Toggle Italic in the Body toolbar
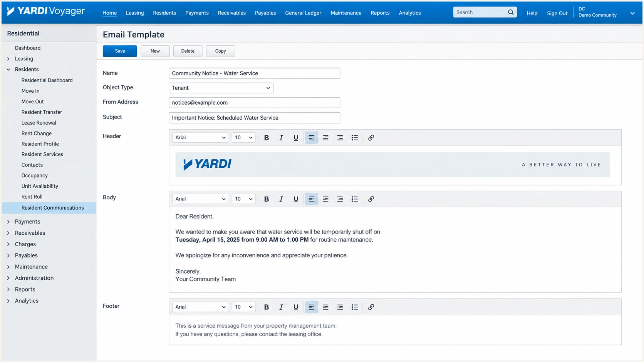Screen dimensions: 644x362 281,199
